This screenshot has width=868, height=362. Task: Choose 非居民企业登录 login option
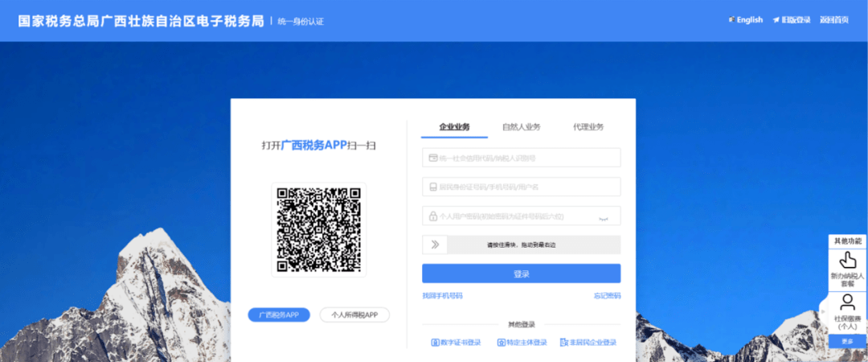588,343
